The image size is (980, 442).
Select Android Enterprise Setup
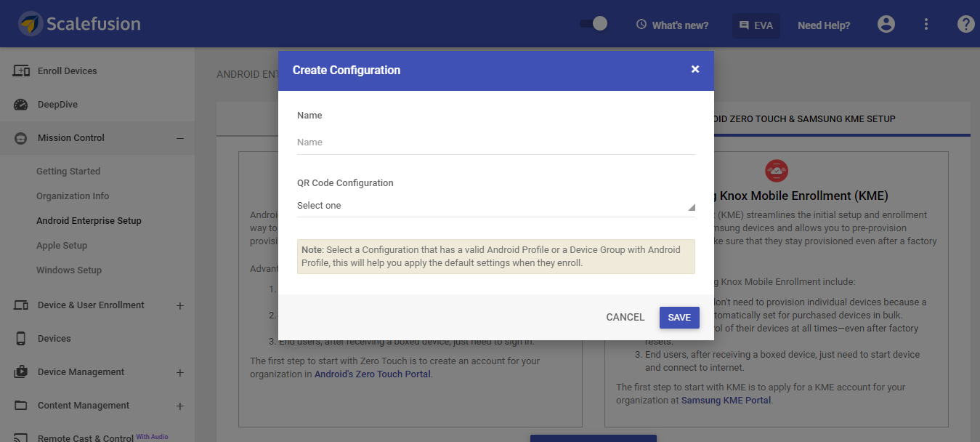[x=89, y=221]
